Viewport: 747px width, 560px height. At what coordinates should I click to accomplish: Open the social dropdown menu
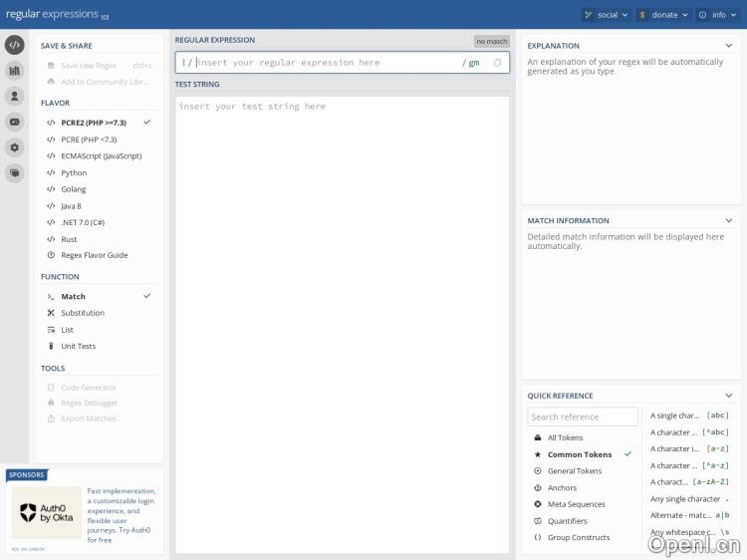coord(607,15)
